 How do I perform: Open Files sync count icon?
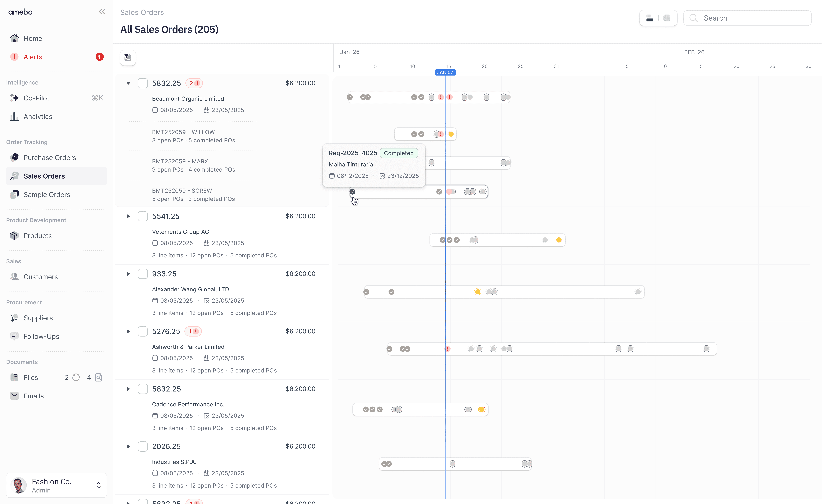(76, 377)
